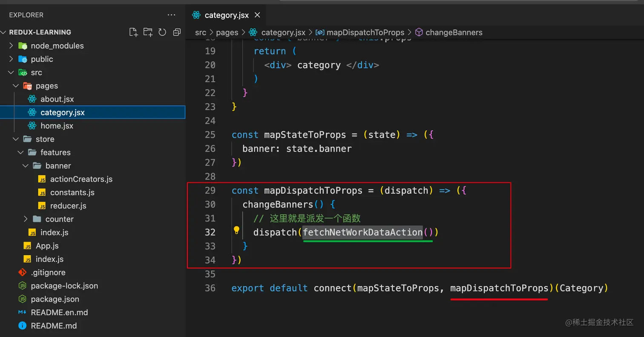
Task: Open package.json from the file tree
Action: pyautogui.click(x=55, y=299)
